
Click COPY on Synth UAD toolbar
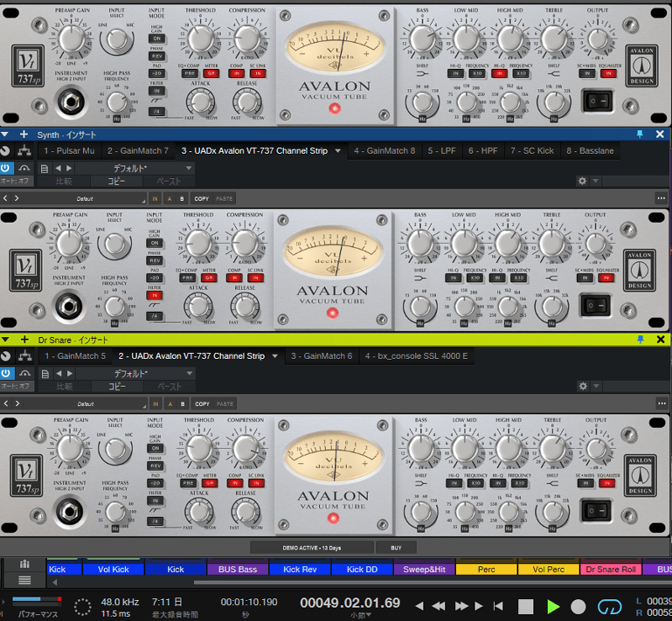(202, 198)
